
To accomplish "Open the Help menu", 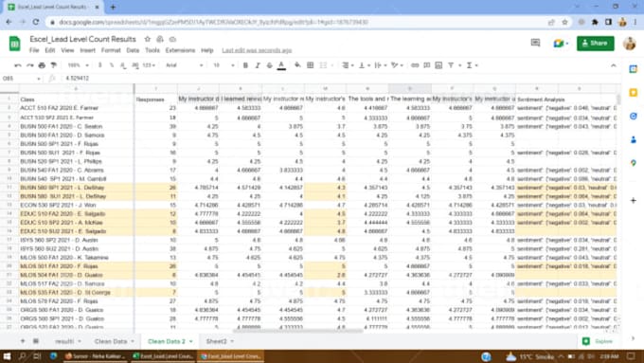I will (x=207, y=50).
